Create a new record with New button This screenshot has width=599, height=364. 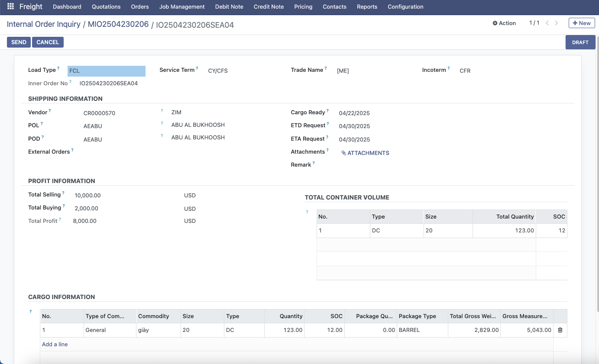click(x=581, y=23)
